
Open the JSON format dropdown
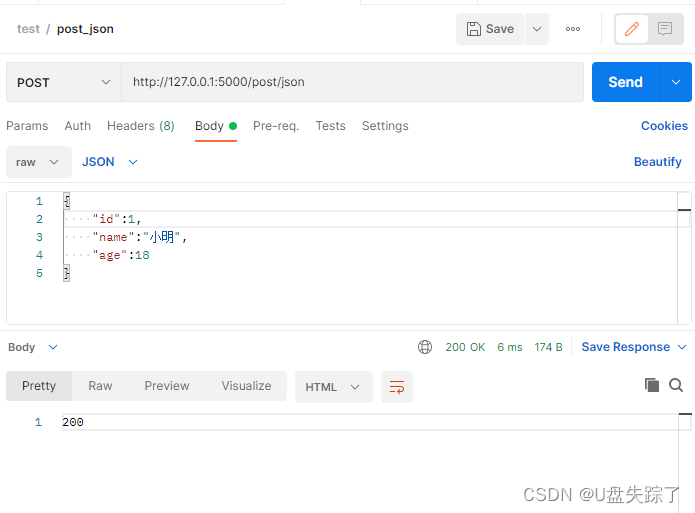109,162
